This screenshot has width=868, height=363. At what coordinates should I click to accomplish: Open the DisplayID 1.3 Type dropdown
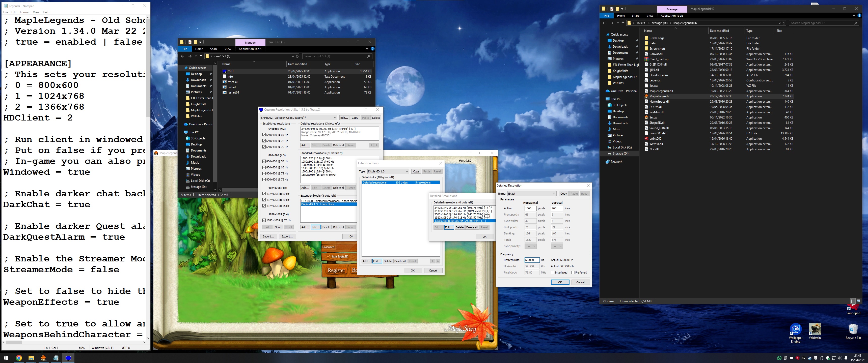click(x=388, y=171)
